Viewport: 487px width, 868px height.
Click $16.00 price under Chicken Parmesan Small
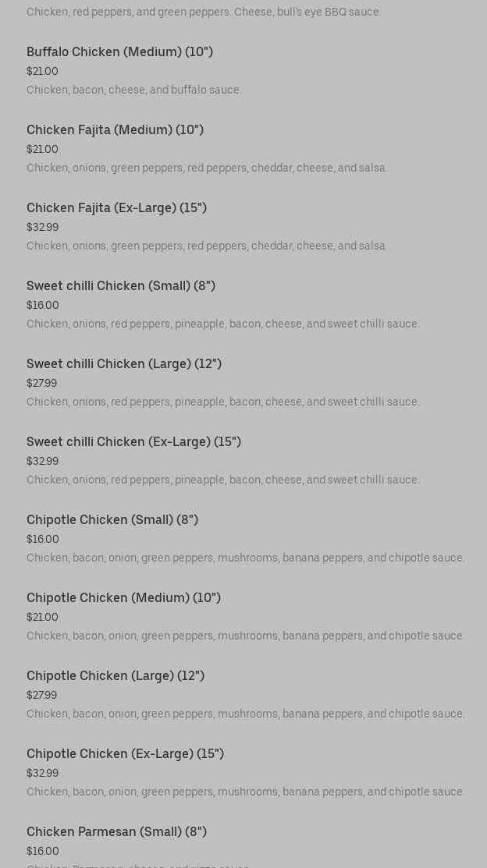click(x=43, y=852)
